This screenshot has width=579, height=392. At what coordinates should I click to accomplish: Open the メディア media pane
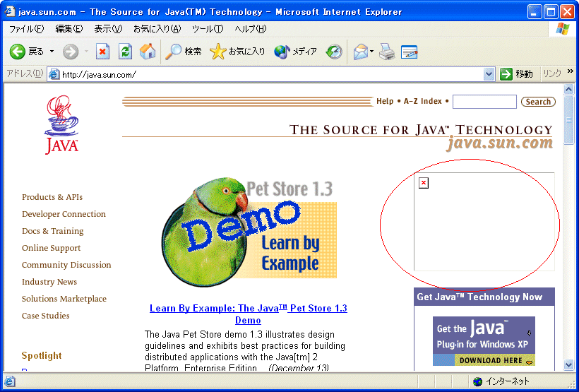click(x=295, y=52)
